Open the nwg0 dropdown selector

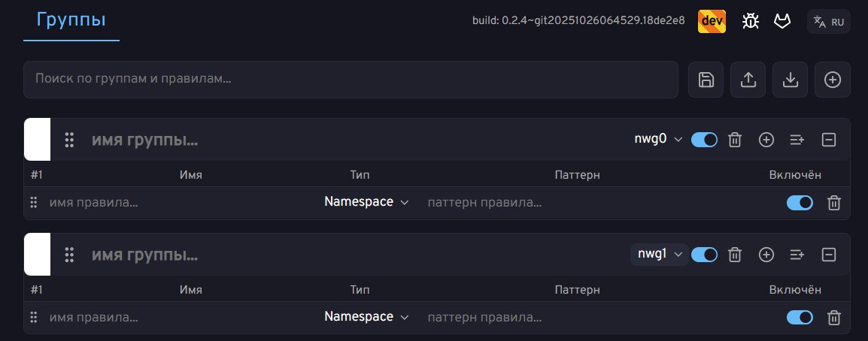(659, 140)
